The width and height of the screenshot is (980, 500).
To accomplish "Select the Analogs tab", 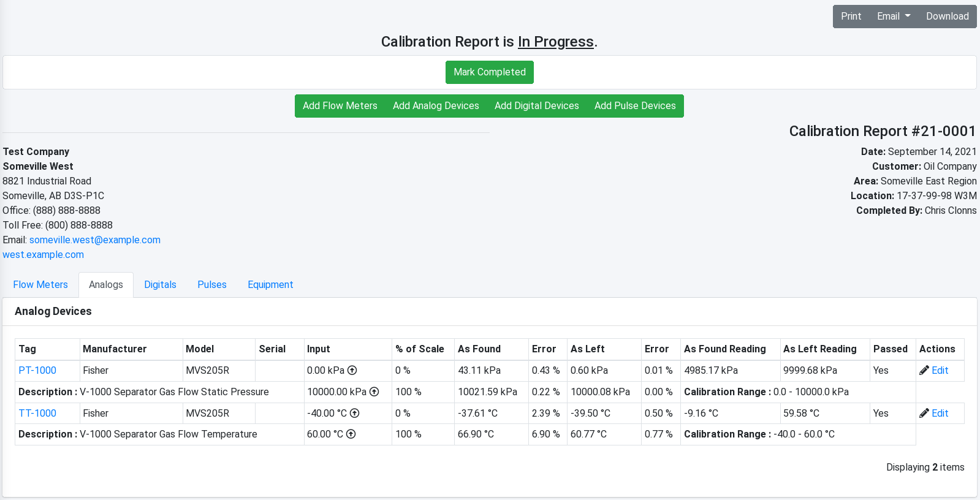I will point(106,285).
